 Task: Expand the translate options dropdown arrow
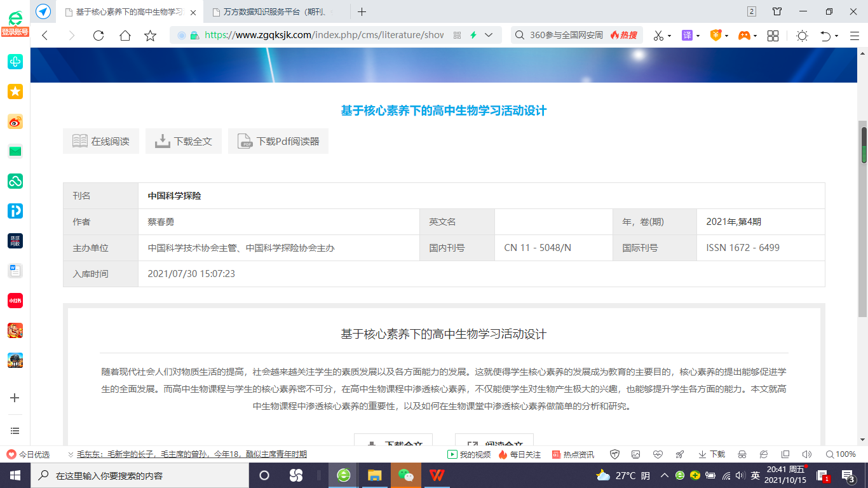tap(698, 36)
